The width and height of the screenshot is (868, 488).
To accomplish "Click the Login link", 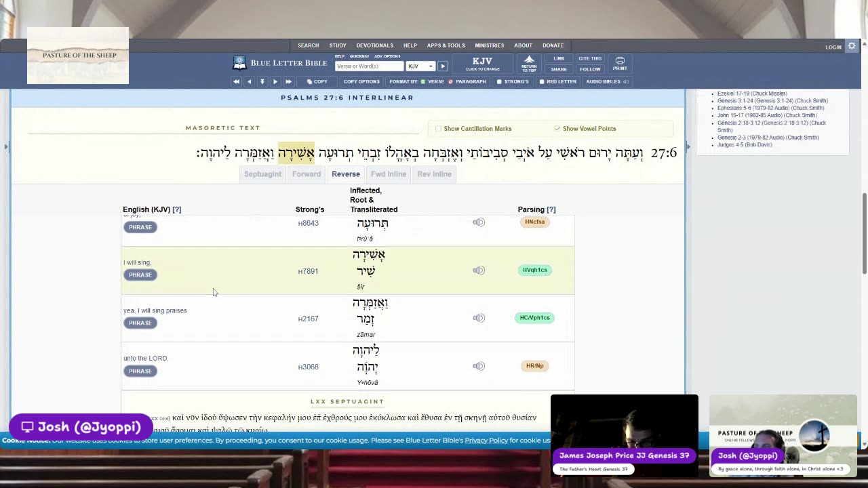I will tap(833, 47).
